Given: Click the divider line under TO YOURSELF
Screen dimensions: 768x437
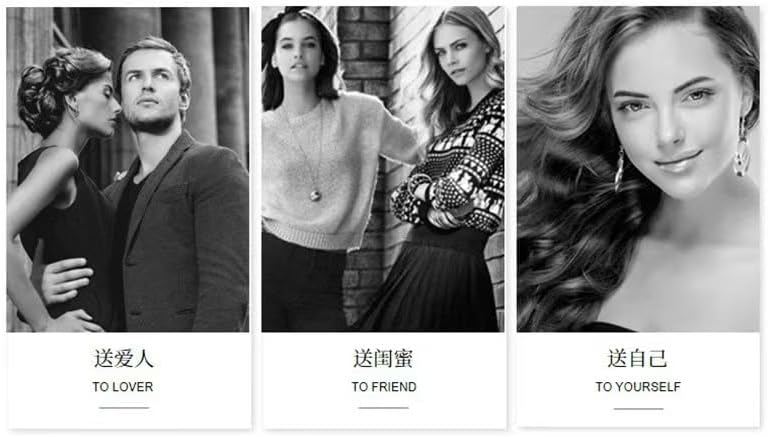Looking at the screenshot, I should [x=639, y=409].
